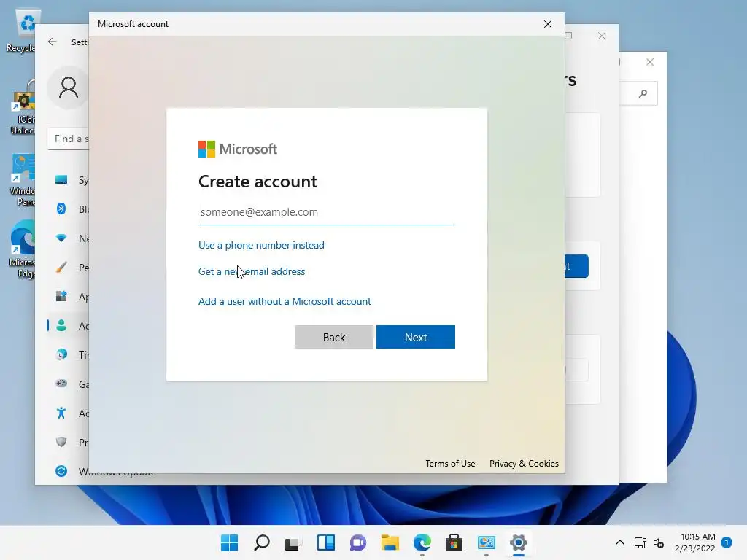This screenshot has width=747, height=560.
Task: Choose 'Add a user without a Microsoft account'
Action: tap(285, 301)
